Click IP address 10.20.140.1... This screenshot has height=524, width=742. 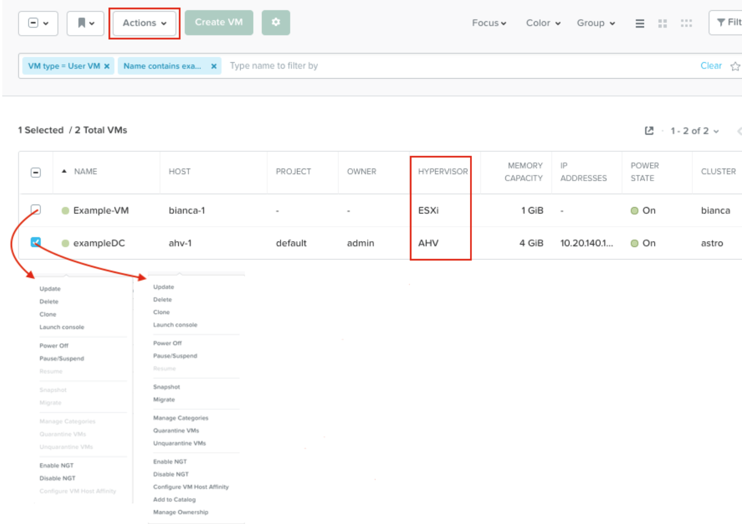(587, 243)
